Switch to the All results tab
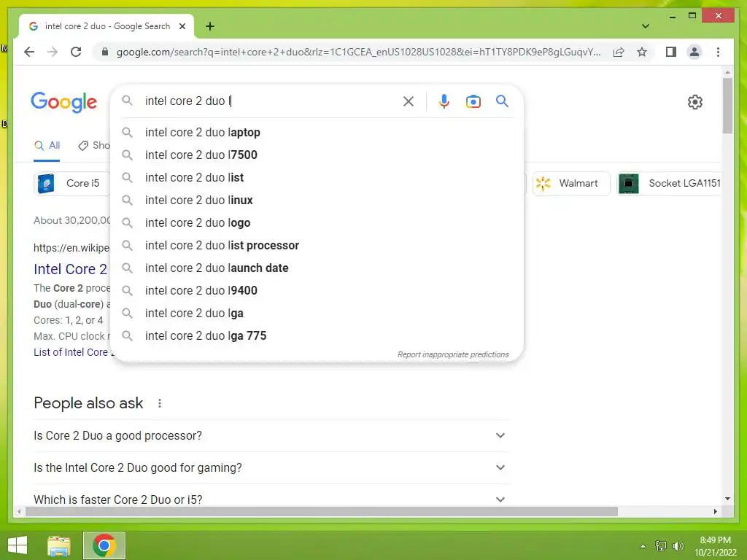Viewport: 747px width, 560px height. (x=47, y=146)
